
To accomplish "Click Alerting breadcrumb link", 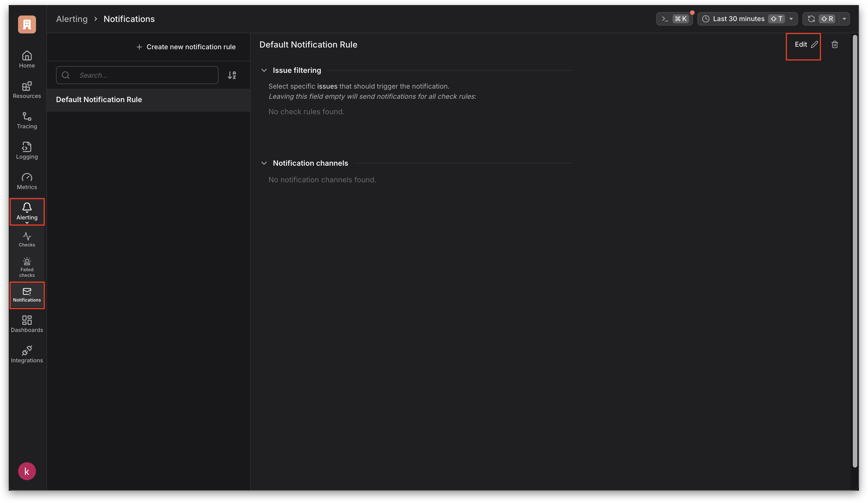I will pyautogui.click(x=72, y=19).
